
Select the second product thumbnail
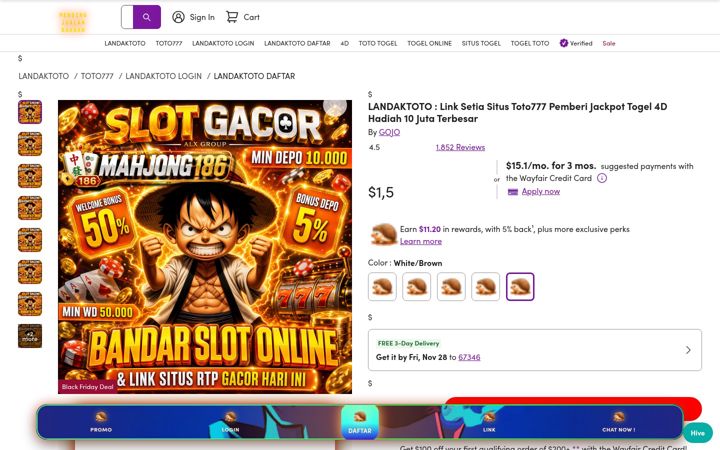30,144
